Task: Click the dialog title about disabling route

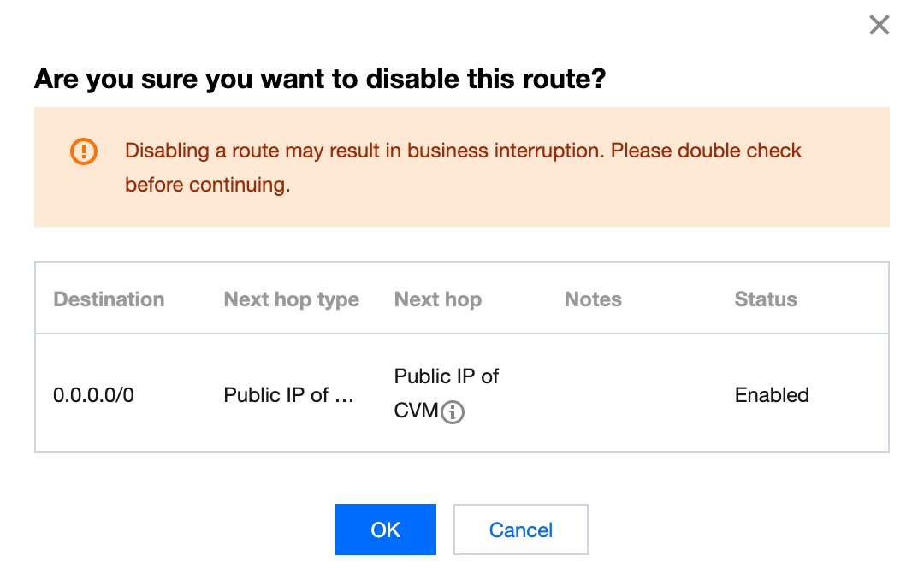Action: 319,80
